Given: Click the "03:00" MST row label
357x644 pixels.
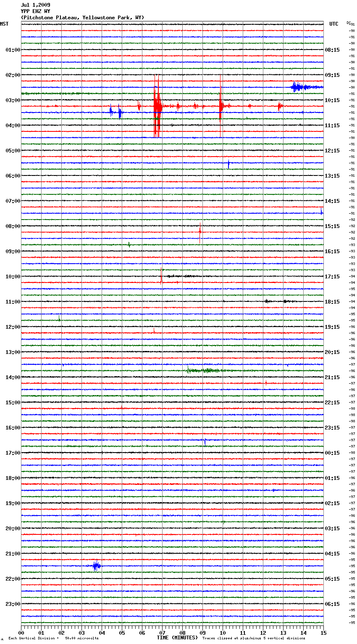Looking at the screenshot, I should point(13,100).
